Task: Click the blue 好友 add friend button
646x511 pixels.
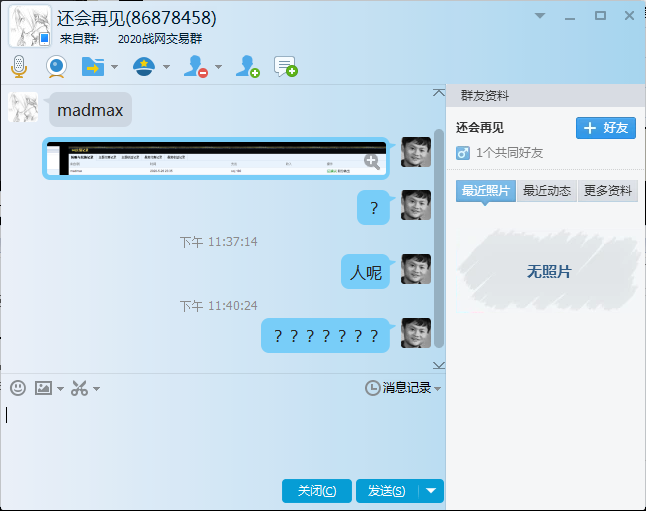Action: click(x=606, y=128)
